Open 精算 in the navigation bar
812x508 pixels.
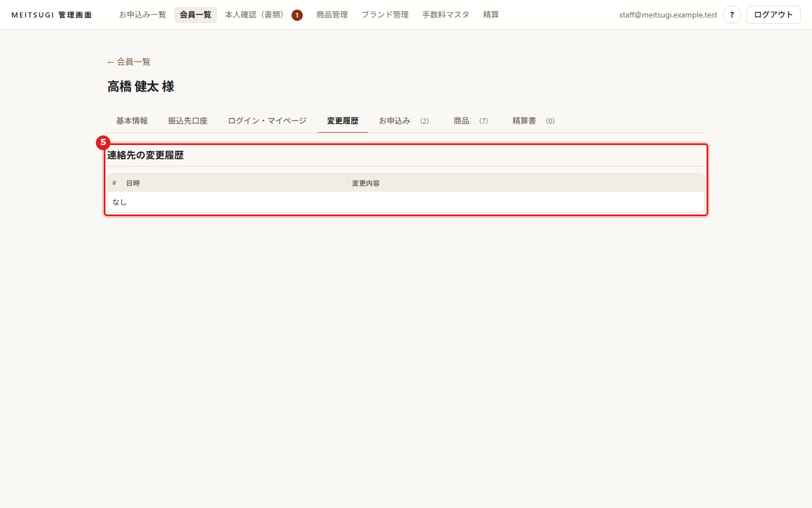(491, 15)
